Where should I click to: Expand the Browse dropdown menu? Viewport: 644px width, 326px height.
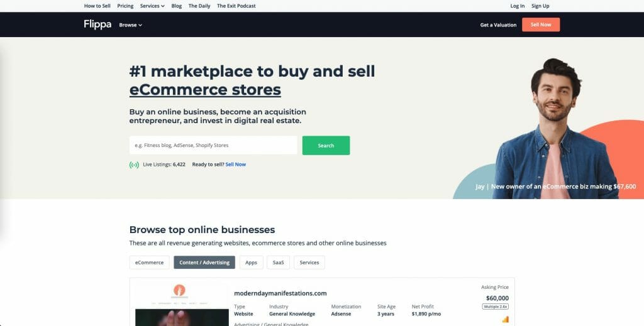pos(131,25)
